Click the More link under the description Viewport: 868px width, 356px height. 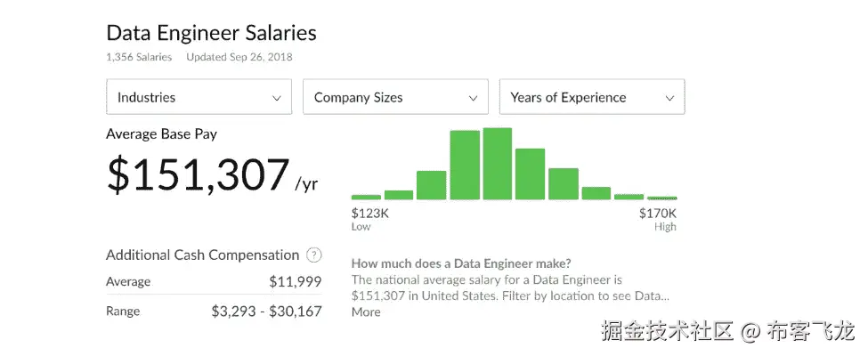pos(366,312)
